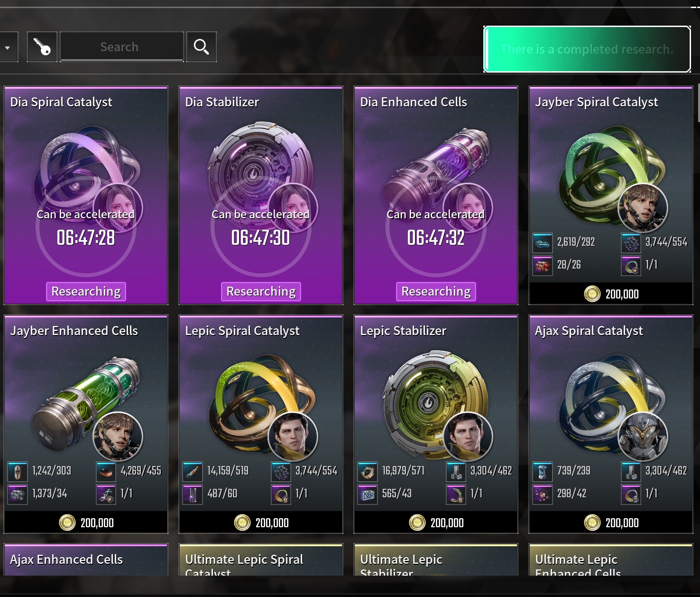
Task: Click the magnifying glass search icon
Action: coord(202,47)
